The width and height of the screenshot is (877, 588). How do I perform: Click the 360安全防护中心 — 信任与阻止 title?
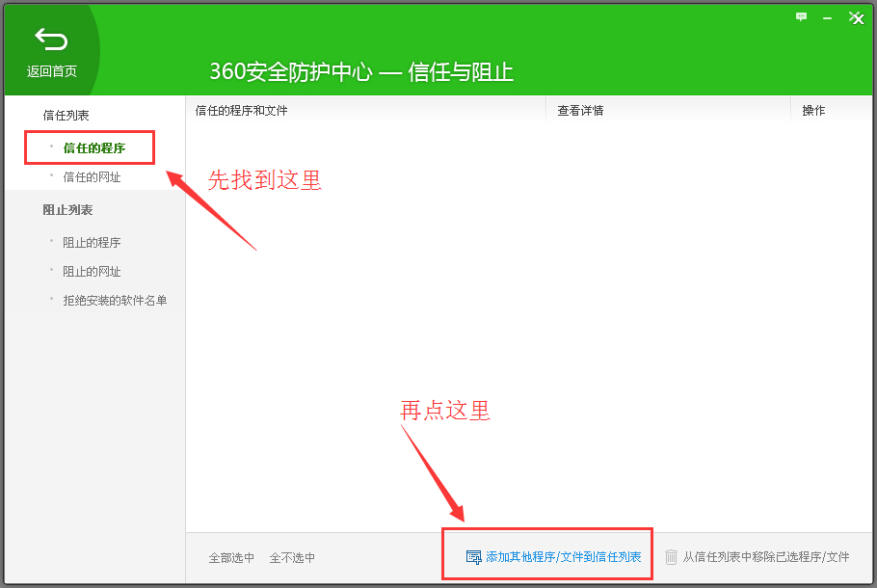[361, 71]
